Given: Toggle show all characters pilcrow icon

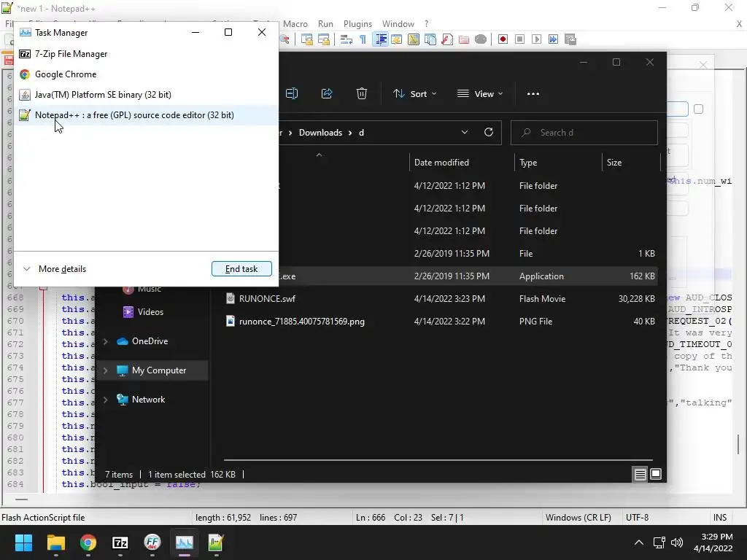Looking at the screenshot, I should click(x=363, y=39).
